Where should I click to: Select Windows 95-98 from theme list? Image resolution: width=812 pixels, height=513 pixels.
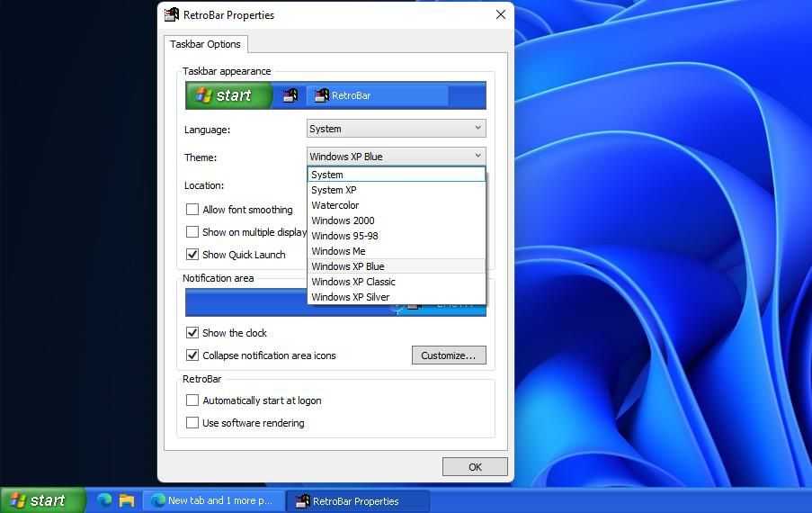[344, 236]
